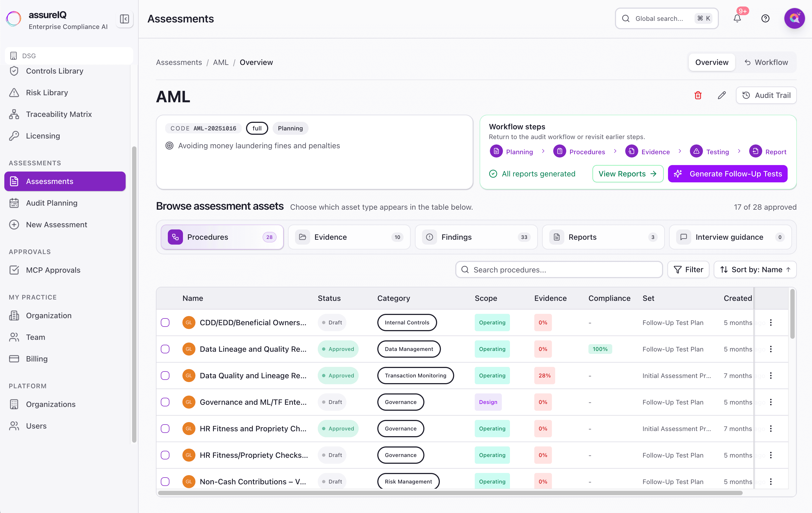Open three-dot menu for Governance and ML/TF
812x513 pixels.
[x=771, y=402]
